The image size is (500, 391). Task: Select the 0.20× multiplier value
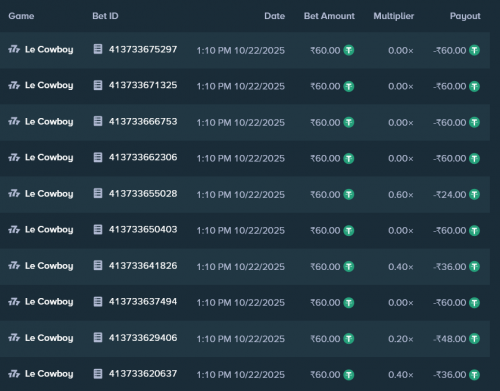pos(401,339)
